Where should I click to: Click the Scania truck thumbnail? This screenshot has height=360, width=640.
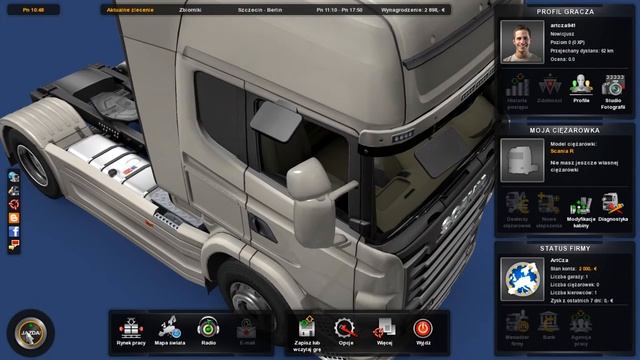(522, 160)
